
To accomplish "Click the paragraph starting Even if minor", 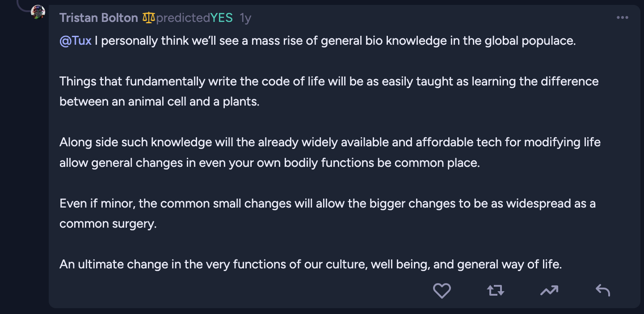I will (x=328, y=213).
